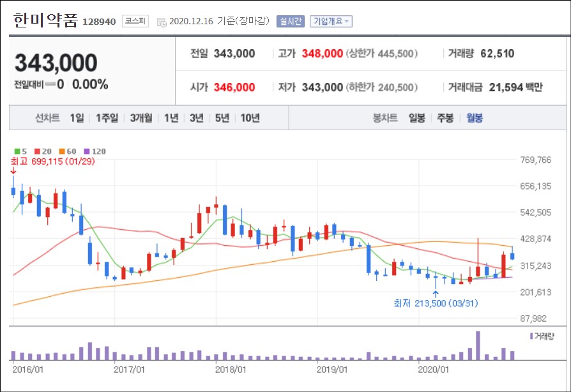Viewport: 571px width, 392px height.
Task: Click the 2016/01 x-axis label
Action: tap(27, 370)
